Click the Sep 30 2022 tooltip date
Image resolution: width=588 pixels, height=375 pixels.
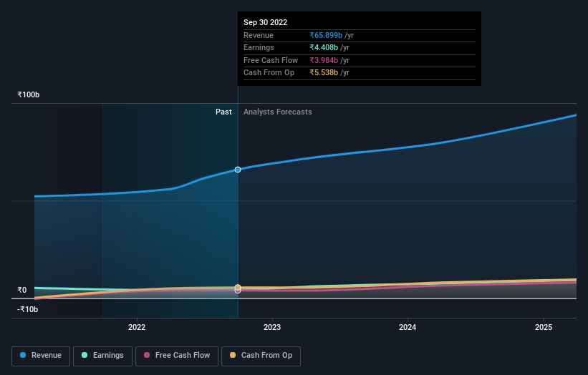pos(266,22)
